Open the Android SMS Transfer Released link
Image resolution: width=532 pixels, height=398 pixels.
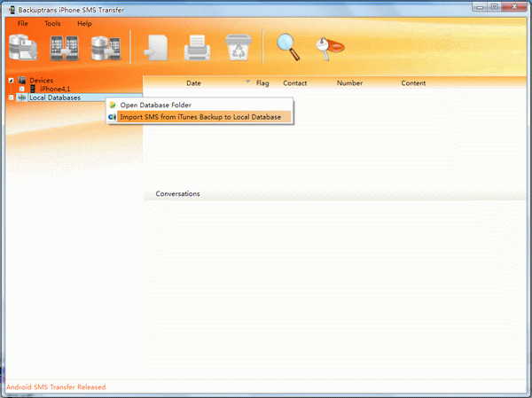[x=56, y=386]
